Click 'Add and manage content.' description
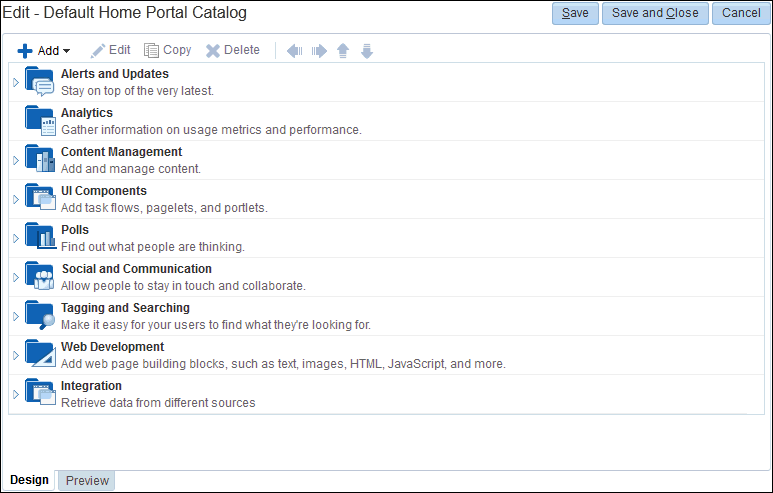 [131, 169]
